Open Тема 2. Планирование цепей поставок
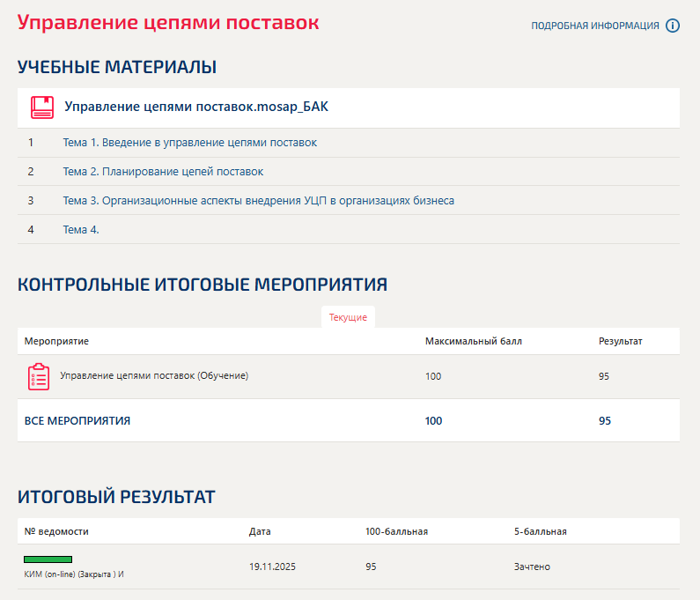This screenshot has width=700, height=600. (x=163, y=172)
